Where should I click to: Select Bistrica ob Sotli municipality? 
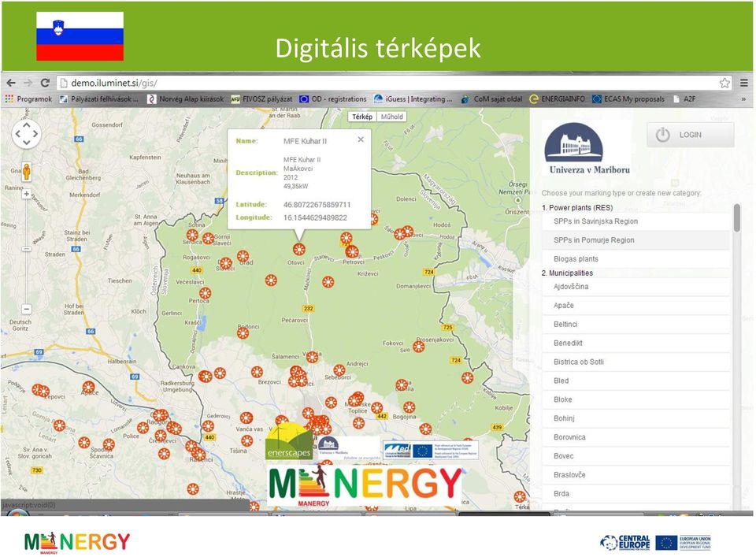click(636, 362)
